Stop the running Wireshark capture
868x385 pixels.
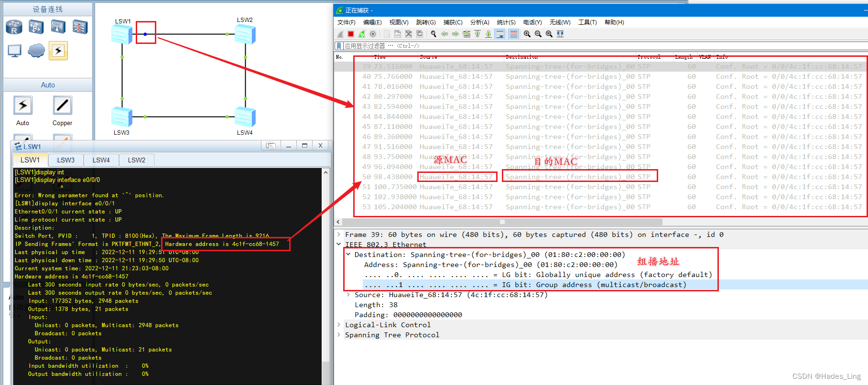tap(351, 34)
